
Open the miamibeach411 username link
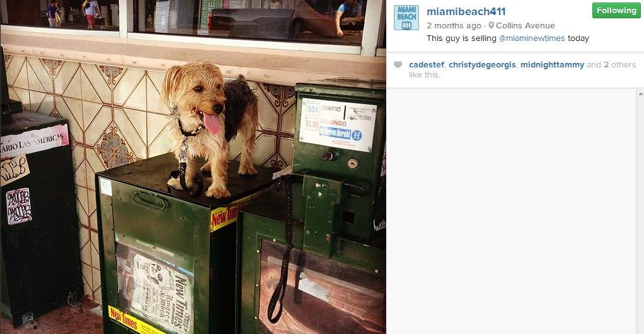(466, 11)
